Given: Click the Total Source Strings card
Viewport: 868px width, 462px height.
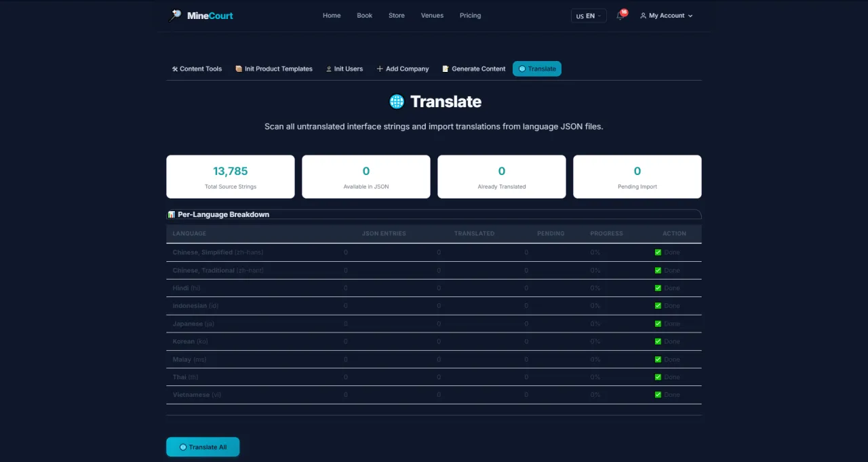Looking at the screenshot, I should tap(231, 176).
